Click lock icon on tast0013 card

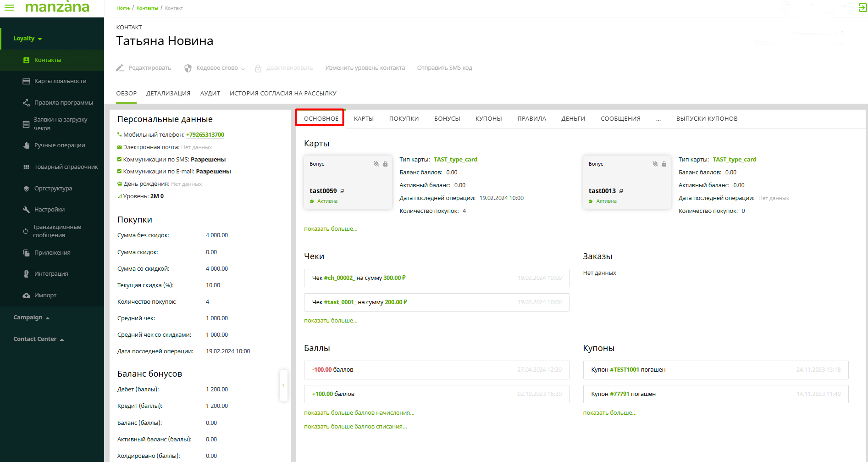pyautogui.click(x=664, y=164)
